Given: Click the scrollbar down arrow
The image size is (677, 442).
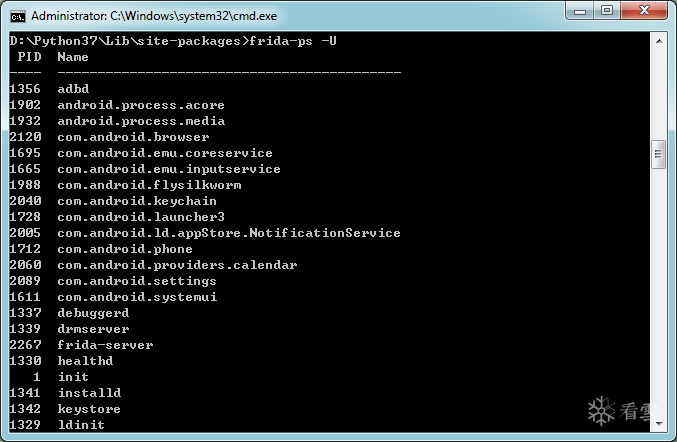Looking at the screenshot, I should tap(658, 423).
